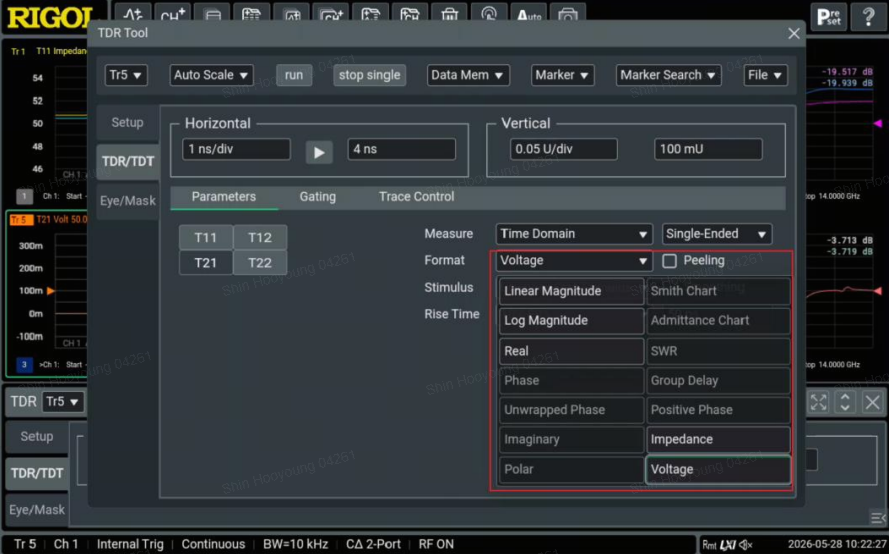889x554 pixels.
Task: Click the trash delete icon in top toolbar
Action: click(450, 15)
